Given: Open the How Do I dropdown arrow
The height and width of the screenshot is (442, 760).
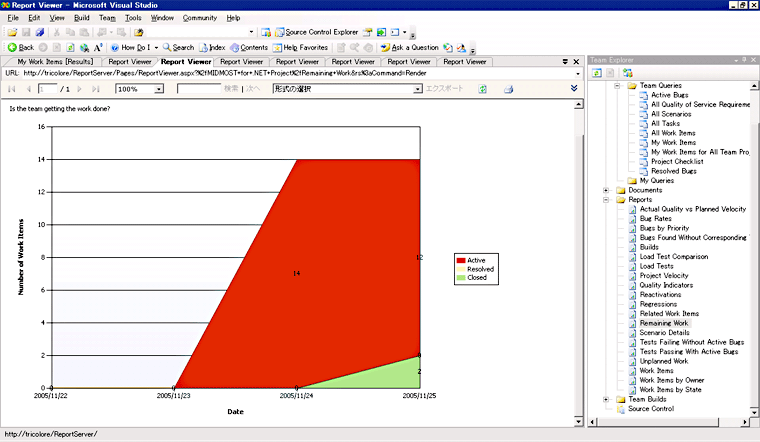Looking at the screenshot, I should coord(156,47).
